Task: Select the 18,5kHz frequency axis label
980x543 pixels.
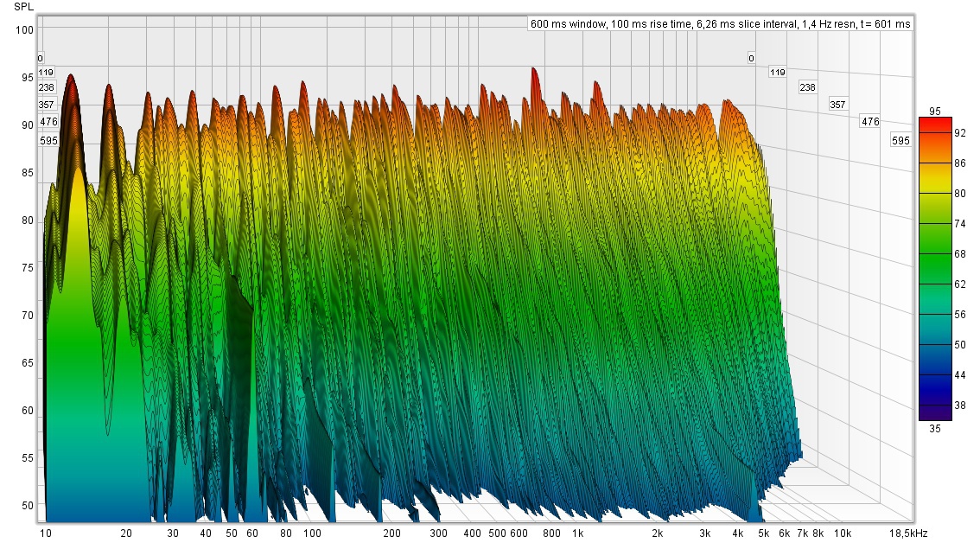Action: click(907, 534)
